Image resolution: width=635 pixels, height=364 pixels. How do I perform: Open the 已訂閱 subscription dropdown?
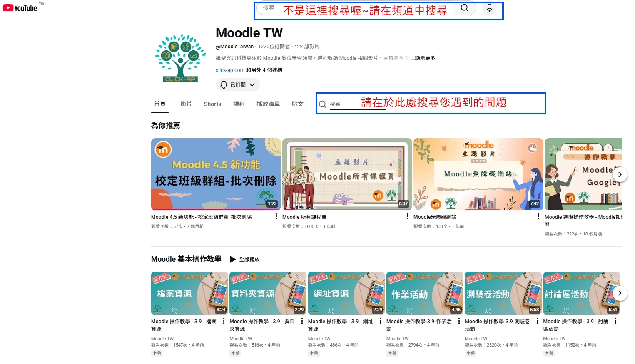(x=238, y=85)
